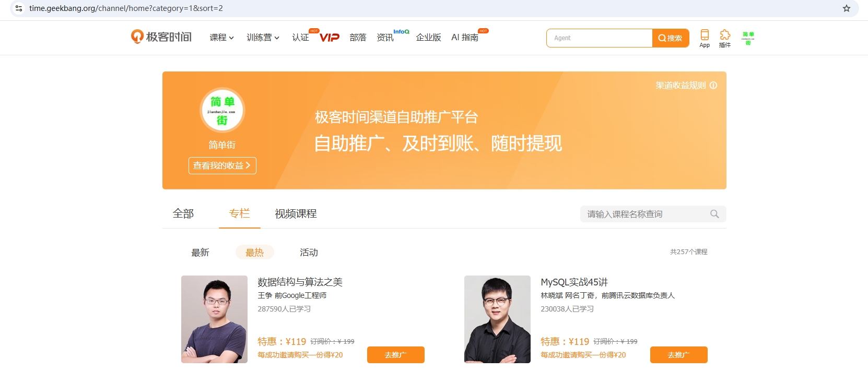Click 林晓斌 author description line
The width and height of the screenshot is (868, 383).
pos(607,295)
